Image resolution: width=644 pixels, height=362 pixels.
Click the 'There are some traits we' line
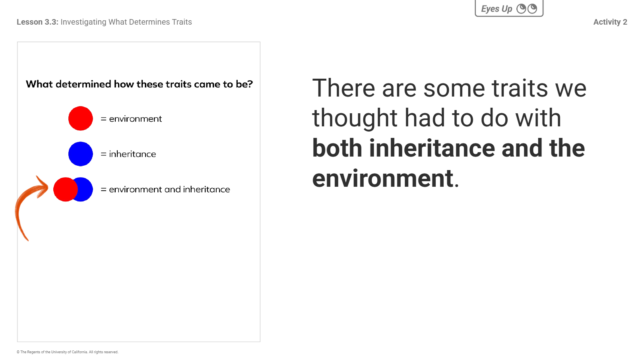(449, 88)
